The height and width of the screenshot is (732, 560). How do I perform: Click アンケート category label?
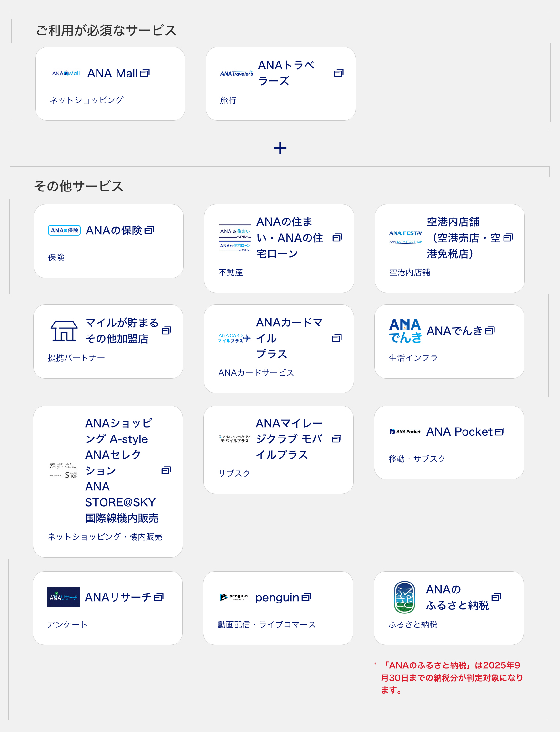coord(67,624)
